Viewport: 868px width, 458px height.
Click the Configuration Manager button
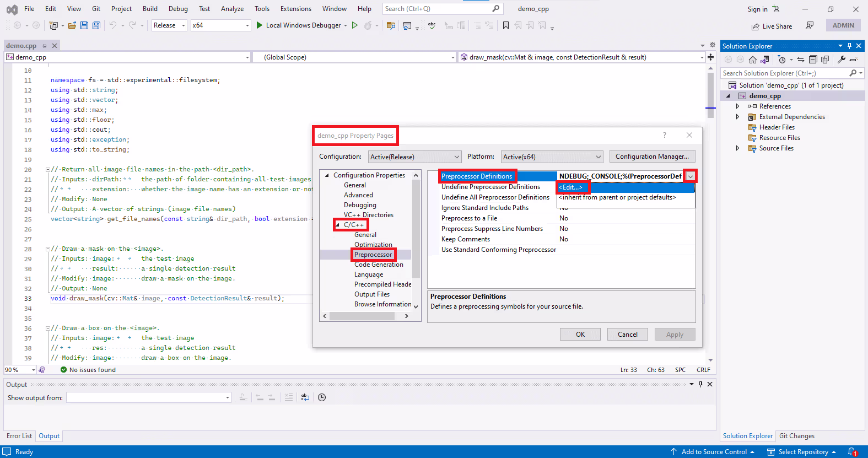[x=652, y=157]
